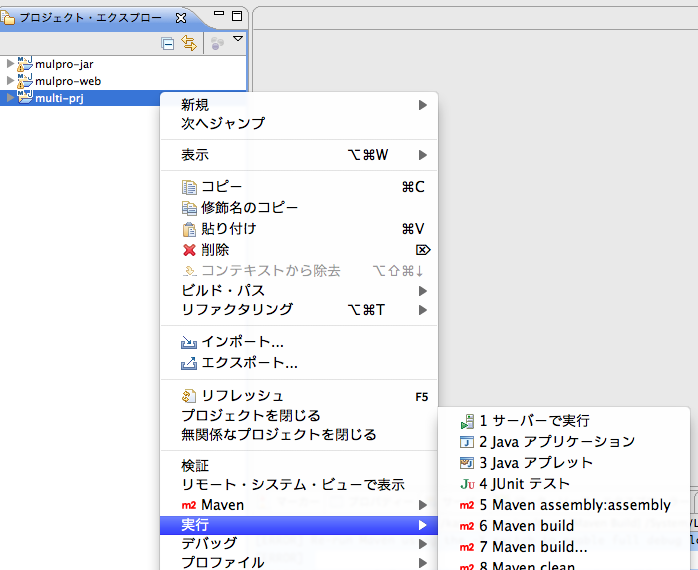698x570 pixels.
Task: Choose 6 Maven build from run submenu
Action: (x=526, y=526)
